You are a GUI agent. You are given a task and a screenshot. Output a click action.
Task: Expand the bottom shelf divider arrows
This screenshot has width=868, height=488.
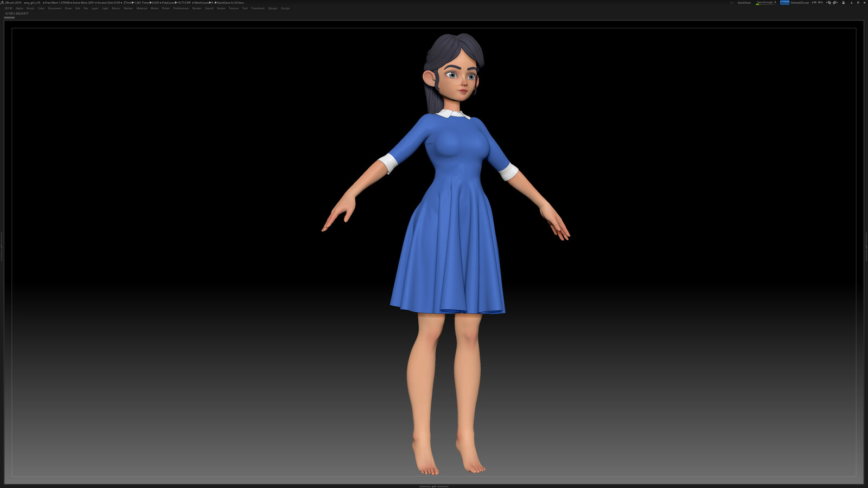coord(433,486)
